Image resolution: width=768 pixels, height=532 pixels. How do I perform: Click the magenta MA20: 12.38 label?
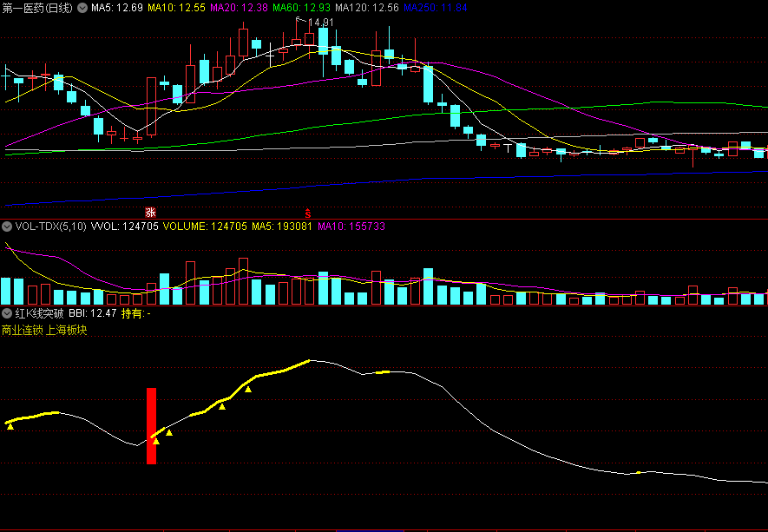[239, 8]
